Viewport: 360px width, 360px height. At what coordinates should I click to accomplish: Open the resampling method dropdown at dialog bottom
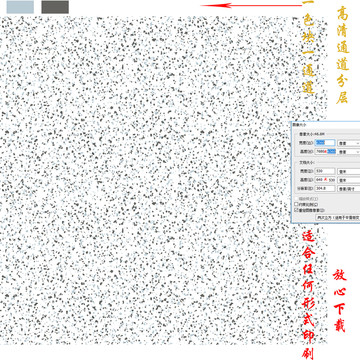tap(338, 217)
